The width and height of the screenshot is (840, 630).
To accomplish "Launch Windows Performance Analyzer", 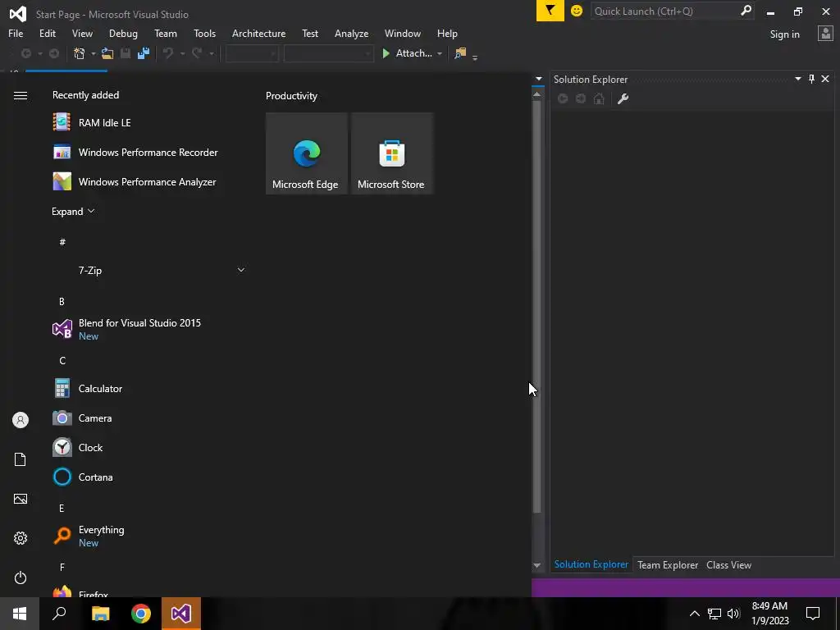I will [x=149, y=181].
